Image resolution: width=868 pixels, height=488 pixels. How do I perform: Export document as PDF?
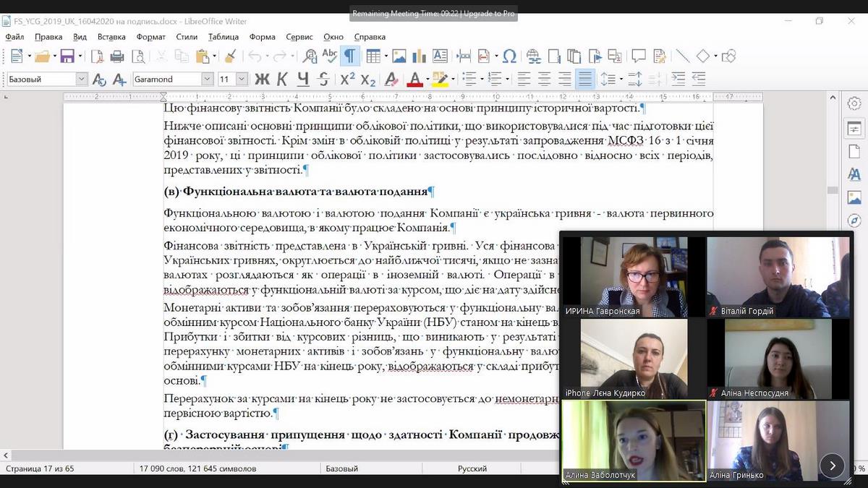97,56
